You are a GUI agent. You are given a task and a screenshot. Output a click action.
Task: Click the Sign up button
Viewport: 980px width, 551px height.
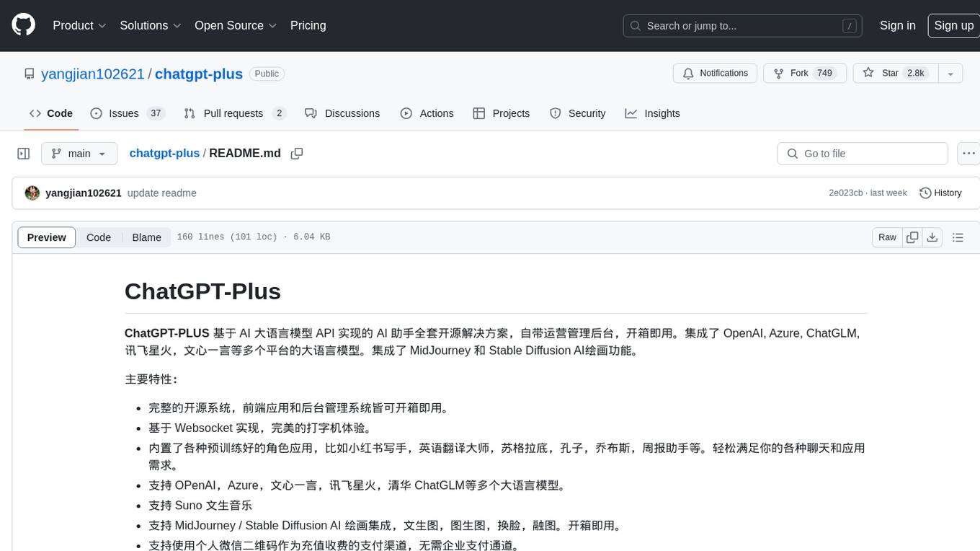coord(953,25)
